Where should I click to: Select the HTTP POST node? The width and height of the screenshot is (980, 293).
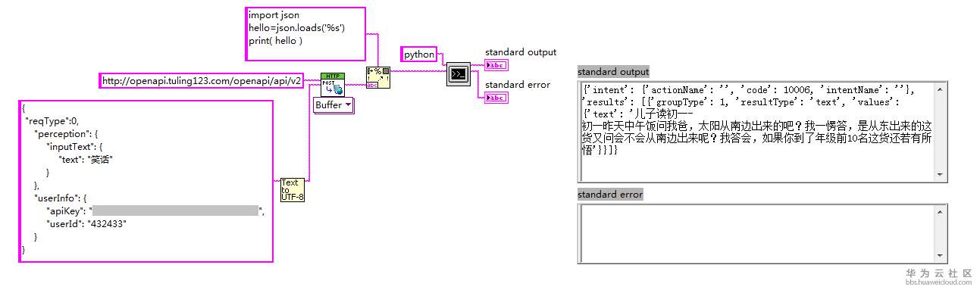pyautogui.click(x=333, y=84)
